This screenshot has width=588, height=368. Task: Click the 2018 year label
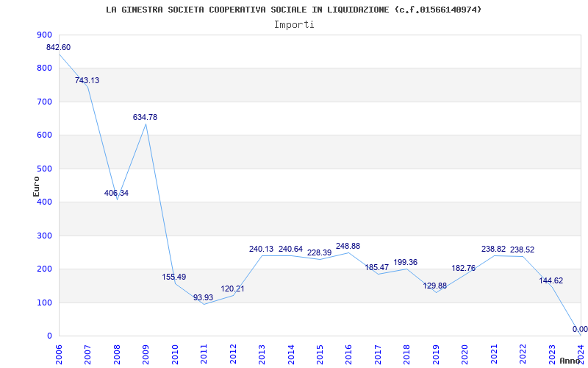407,354
